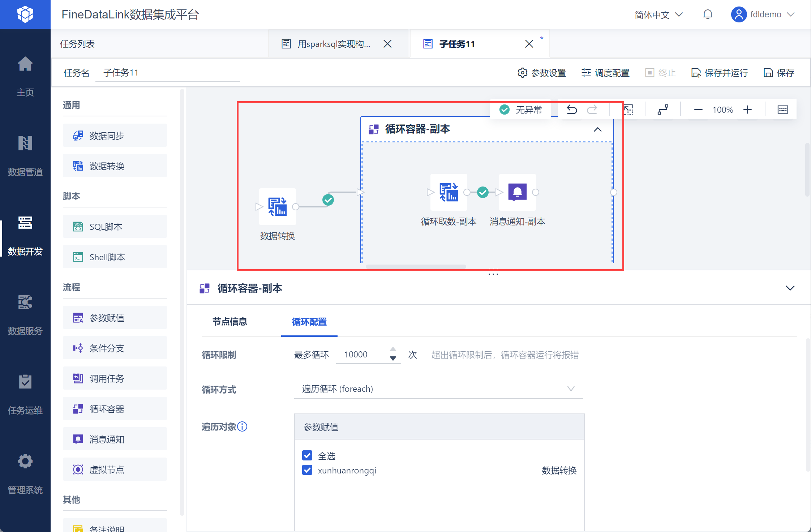
Task: Decrease the 最多循环 count with down arrow
Action: pos(393,359)
